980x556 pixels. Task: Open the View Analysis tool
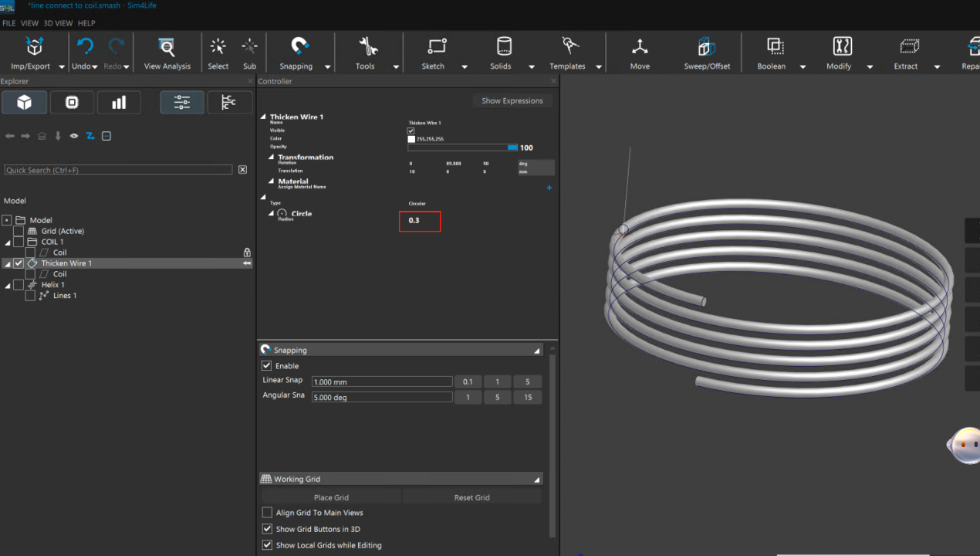pyautogui.click(x=167, y=47)
